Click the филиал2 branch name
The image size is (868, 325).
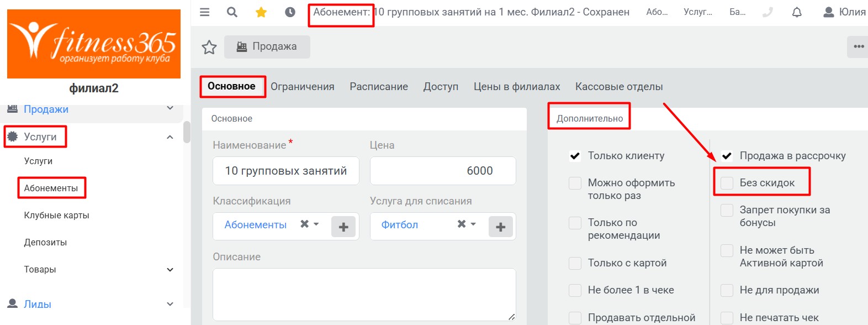[94, 88]
